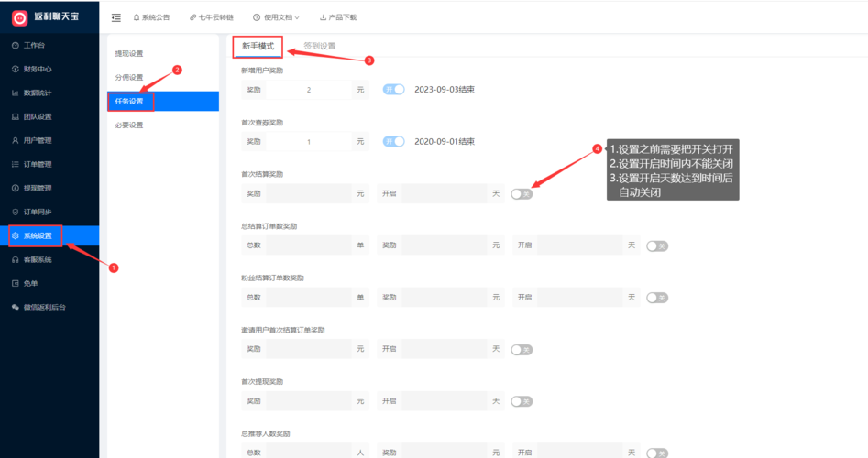Click the 首次结算奖励 reward amount field
The width and height of the screenshot is (868, 458).
(x=309, y=193)
